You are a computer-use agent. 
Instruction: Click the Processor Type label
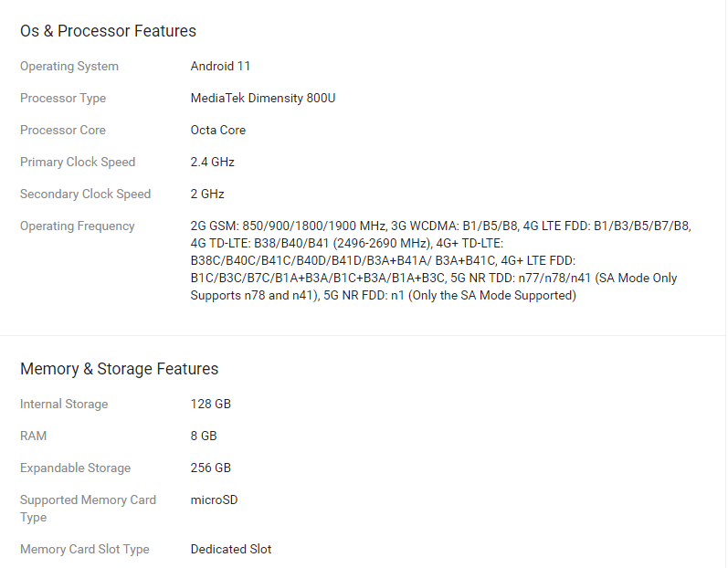[63, 99]
